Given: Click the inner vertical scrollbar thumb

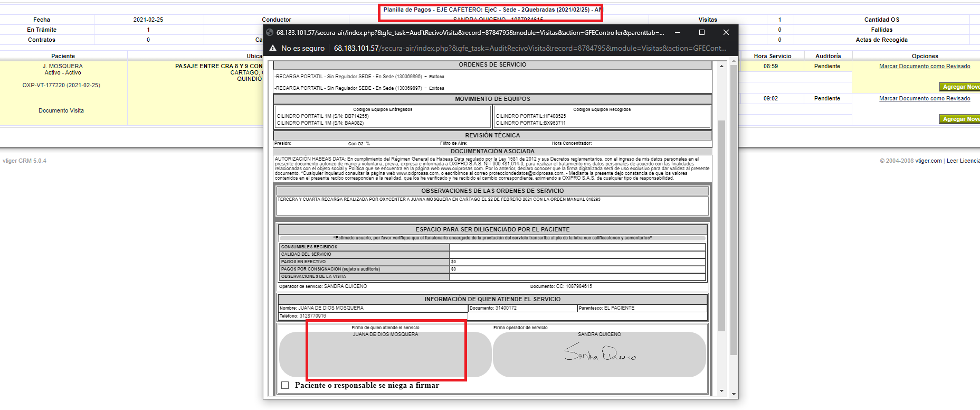Looking at the screenshot, I should (721, 226).
